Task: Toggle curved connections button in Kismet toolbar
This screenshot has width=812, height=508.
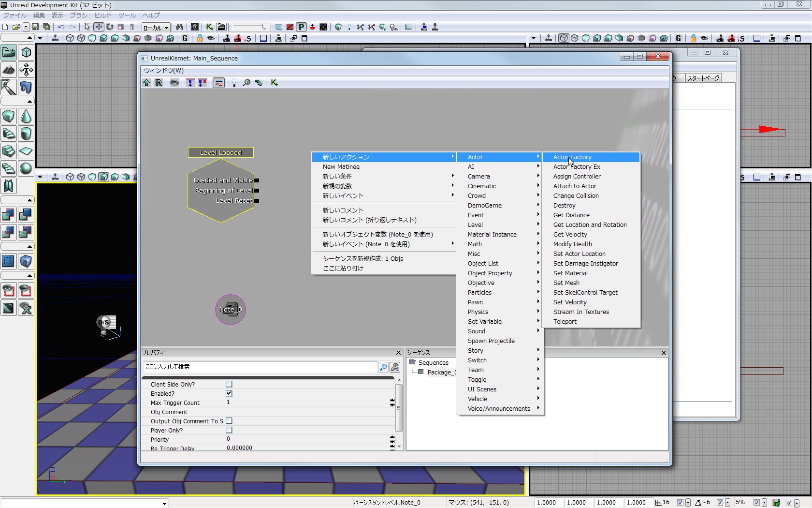Action: click(x=219, y=83)
